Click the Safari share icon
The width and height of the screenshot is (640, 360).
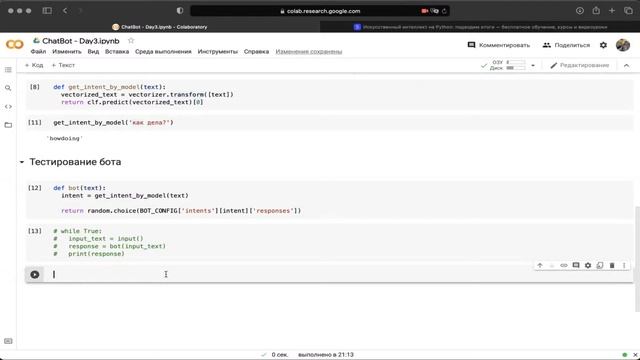coord(596,11)
